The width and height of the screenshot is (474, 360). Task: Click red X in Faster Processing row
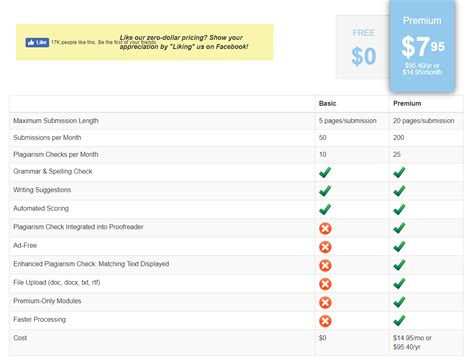[325, 321]
